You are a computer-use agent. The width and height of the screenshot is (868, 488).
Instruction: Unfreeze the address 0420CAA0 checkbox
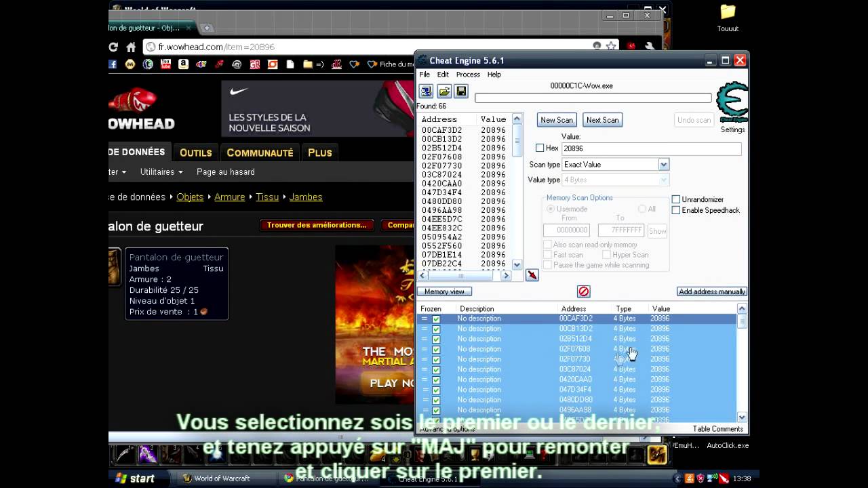(x=436, y=380)
